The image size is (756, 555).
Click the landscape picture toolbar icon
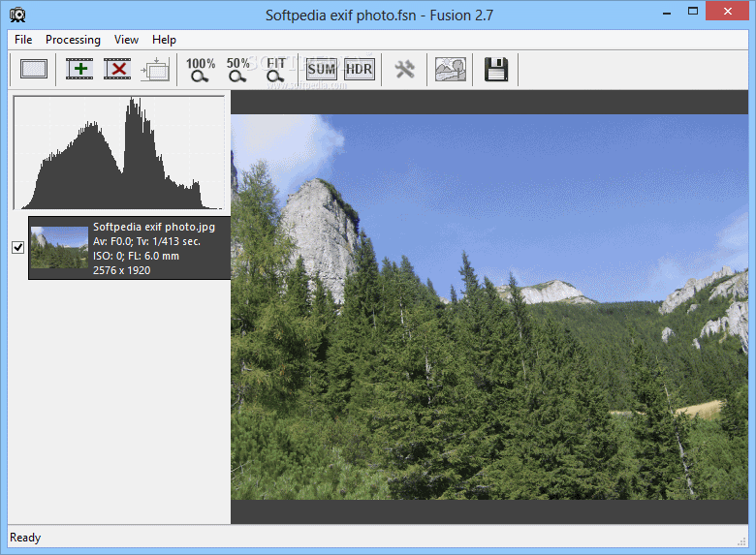tap(451, 70)
